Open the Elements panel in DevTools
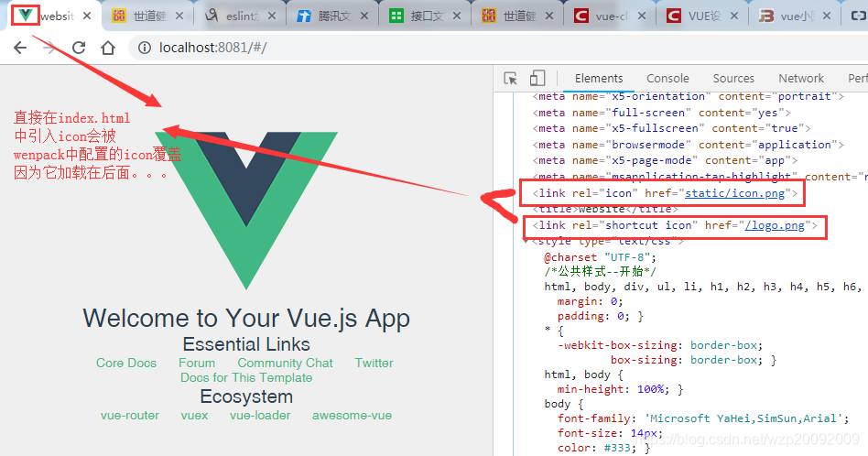The width and height of the screenshot is (868, 456). click(599, 79)
